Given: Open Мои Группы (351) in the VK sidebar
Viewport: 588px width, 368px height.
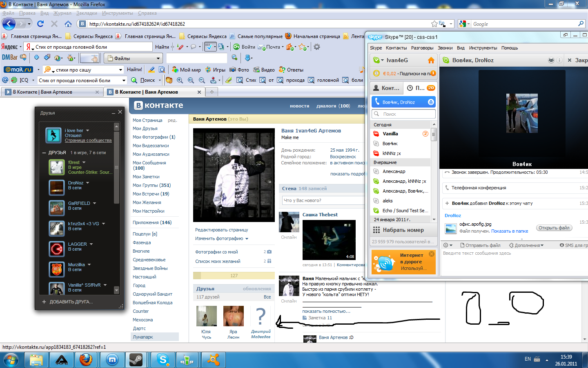Looking at the screenshot, I should [151, 185].
